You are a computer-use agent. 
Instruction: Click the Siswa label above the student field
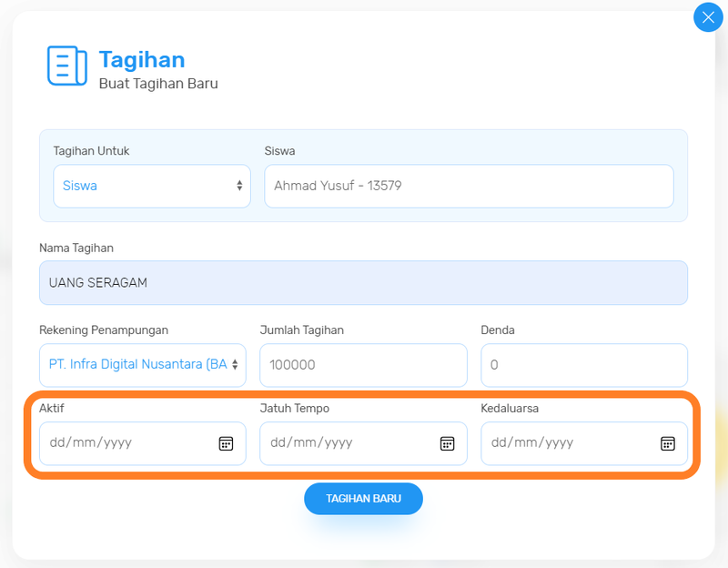pos(279,151)
